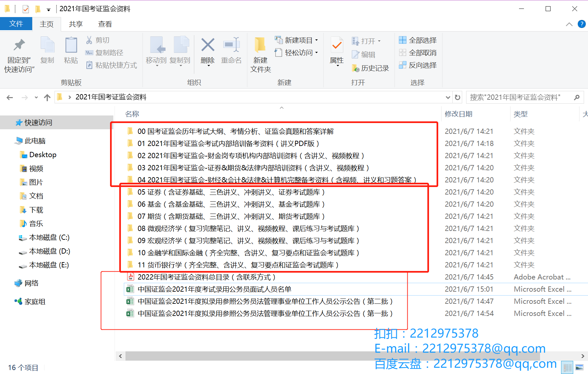Image resolution: width=588 pixels, height=374 pixels.
Task: Select Excel file 中国证监会2021年度考试录用公务员面试人员名单
Action: (209, 289)
